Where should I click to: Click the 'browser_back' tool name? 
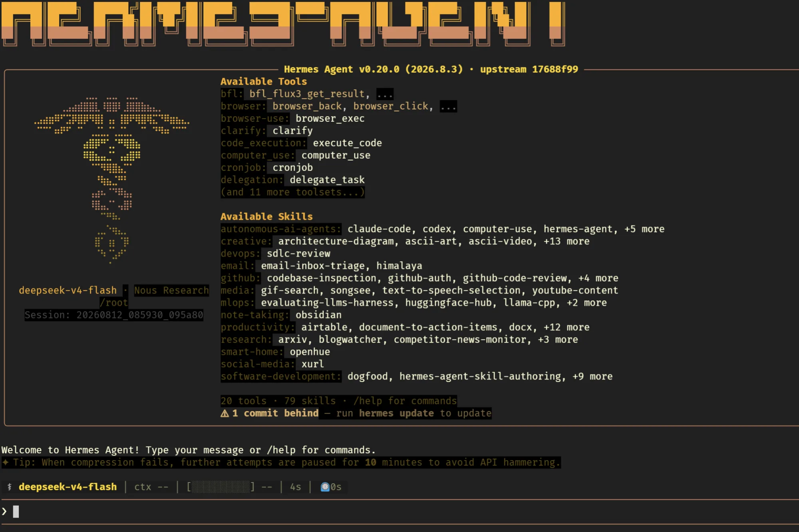click(307, 106)
